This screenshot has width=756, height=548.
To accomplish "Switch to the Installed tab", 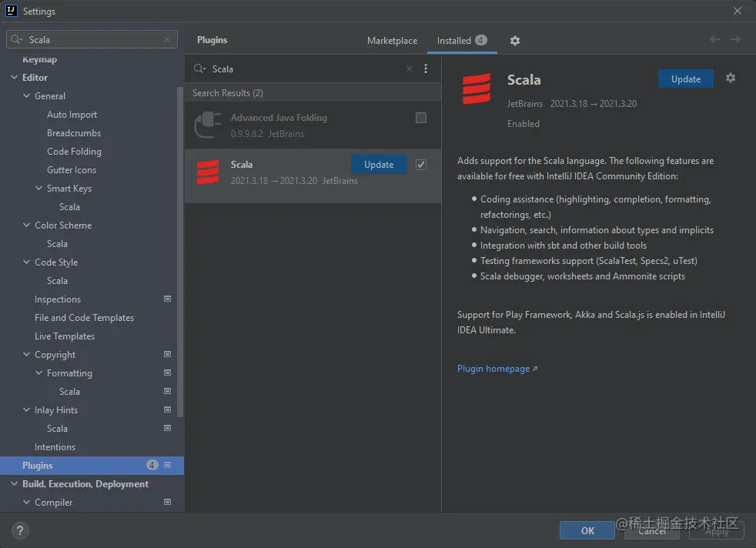I will pos(462,41).
